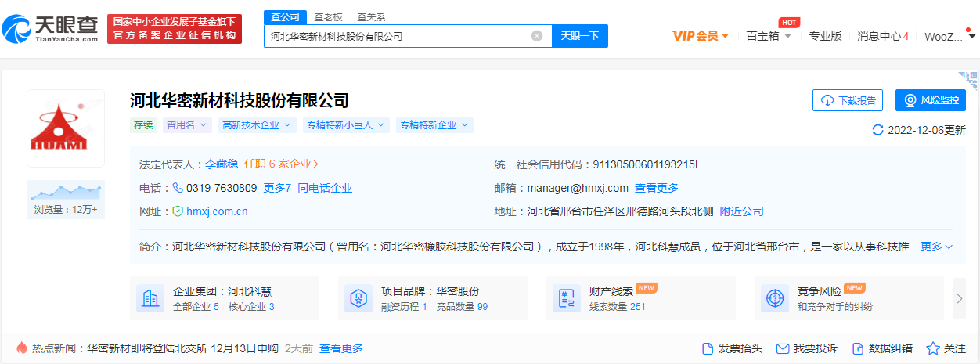The image size is (980, 364).
Task: Click the refresh icon beside 2022-12-06更新
Action: pos(877,130)
